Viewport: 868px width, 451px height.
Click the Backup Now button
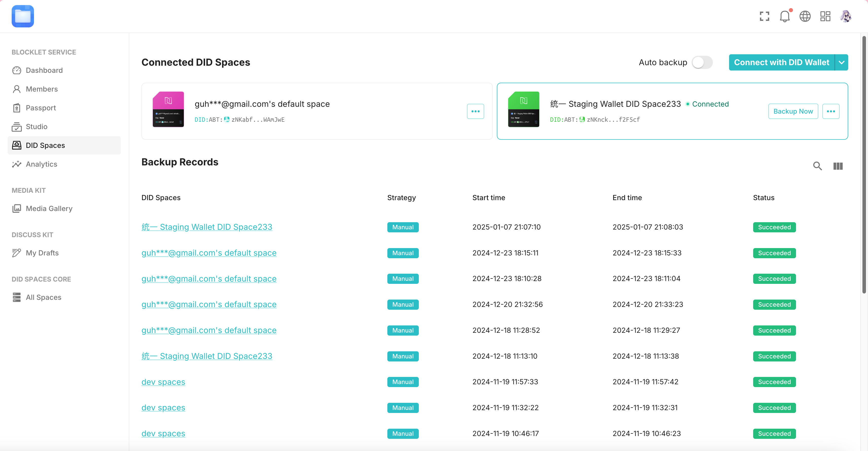point(793,111)
